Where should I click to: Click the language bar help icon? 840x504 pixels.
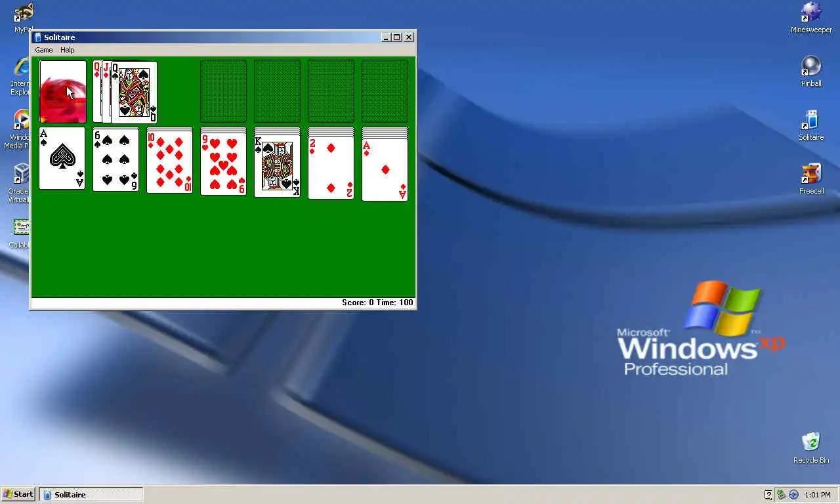coord(768,495)
